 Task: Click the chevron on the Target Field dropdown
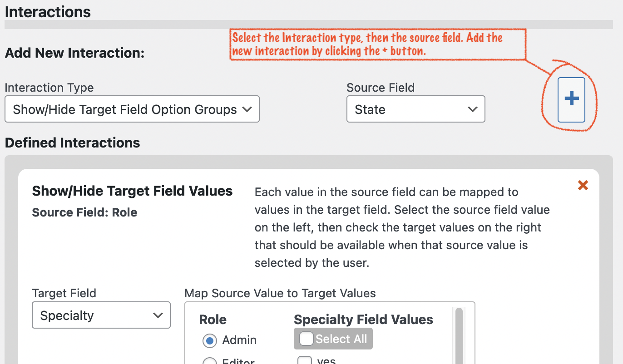click(158, 315)
